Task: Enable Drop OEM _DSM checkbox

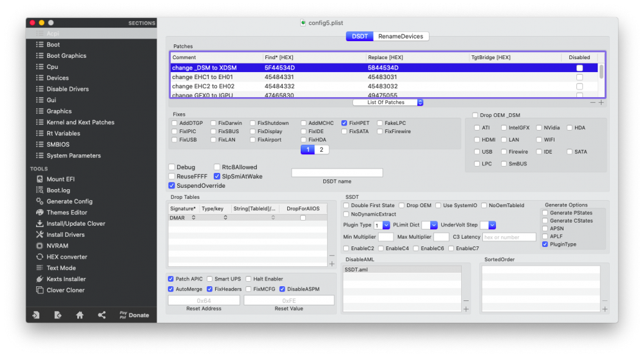Action: point(475,115)
